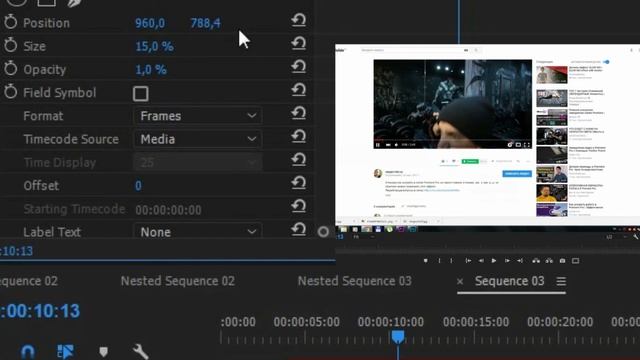Reset the Size parameter
This screenshot has height=360, width=640.
299,43
